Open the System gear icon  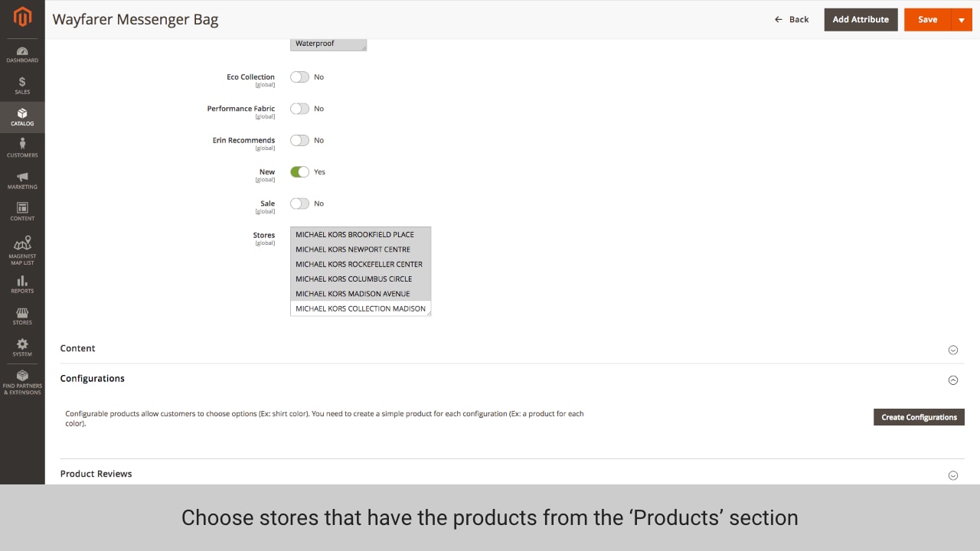(x=22, y=347)
